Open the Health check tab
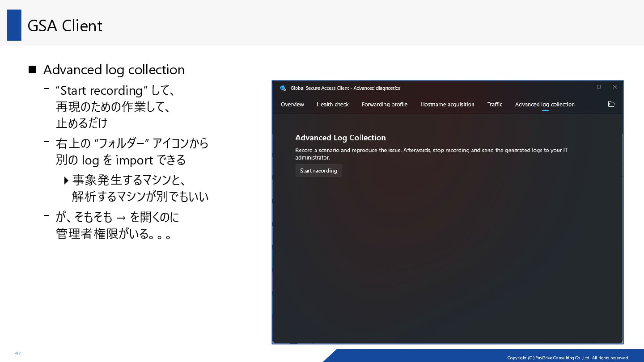This screenshot has height=362, width=644. [333, 105]
